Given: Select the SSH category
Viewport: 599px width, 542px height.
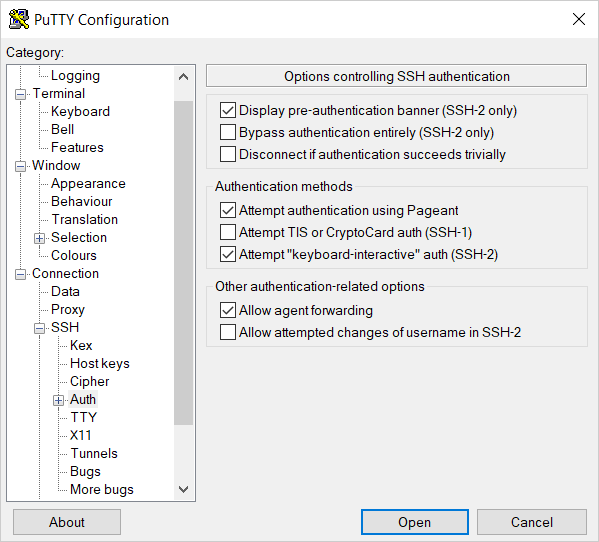Looking at the screenshot, I should 65,327.
